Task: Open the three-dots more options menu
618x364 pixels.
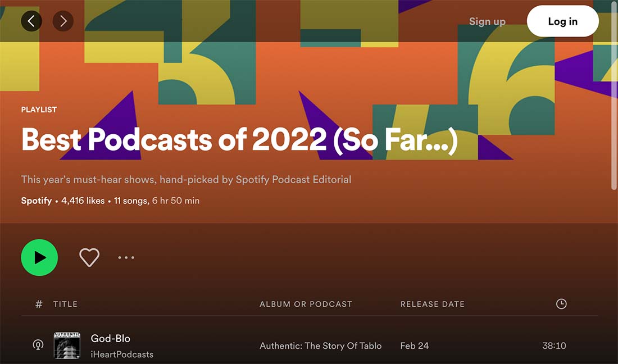Action: [126, 257]
